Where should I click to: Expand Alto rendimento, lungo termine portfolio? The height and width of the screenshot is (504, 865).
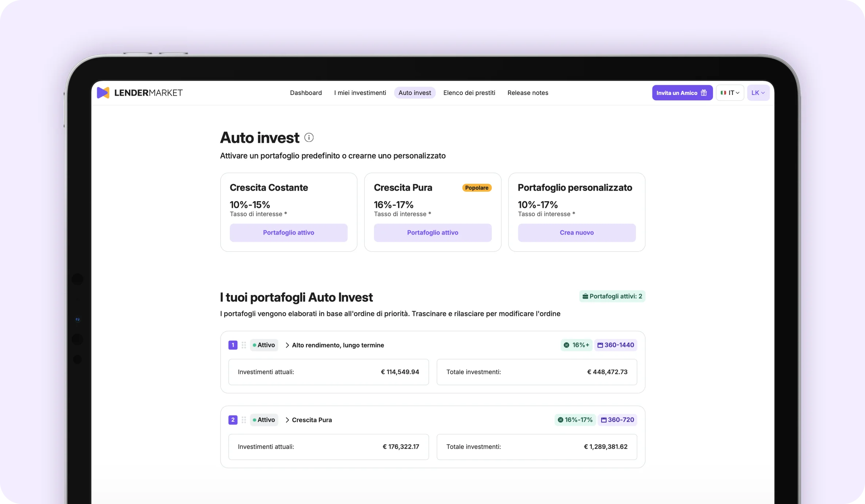[287, 345]
